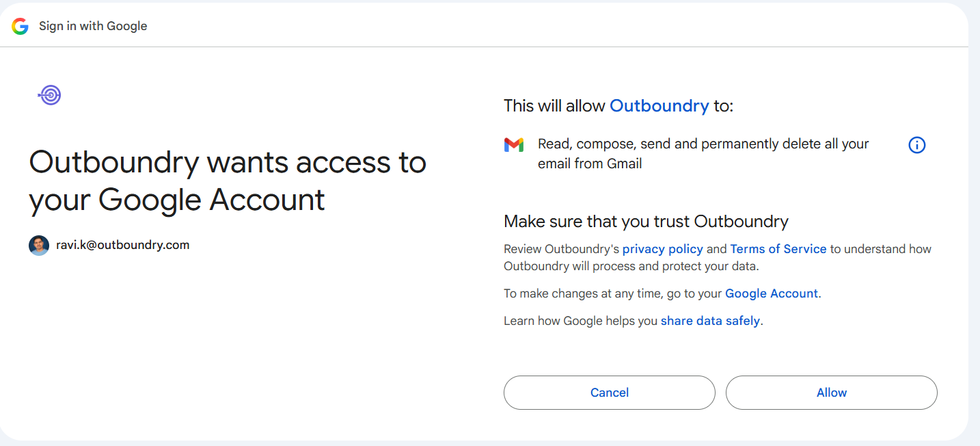Open the blue Outboundry app name link
This screenshot has height=446, width=980.
[x=659, y=106]
